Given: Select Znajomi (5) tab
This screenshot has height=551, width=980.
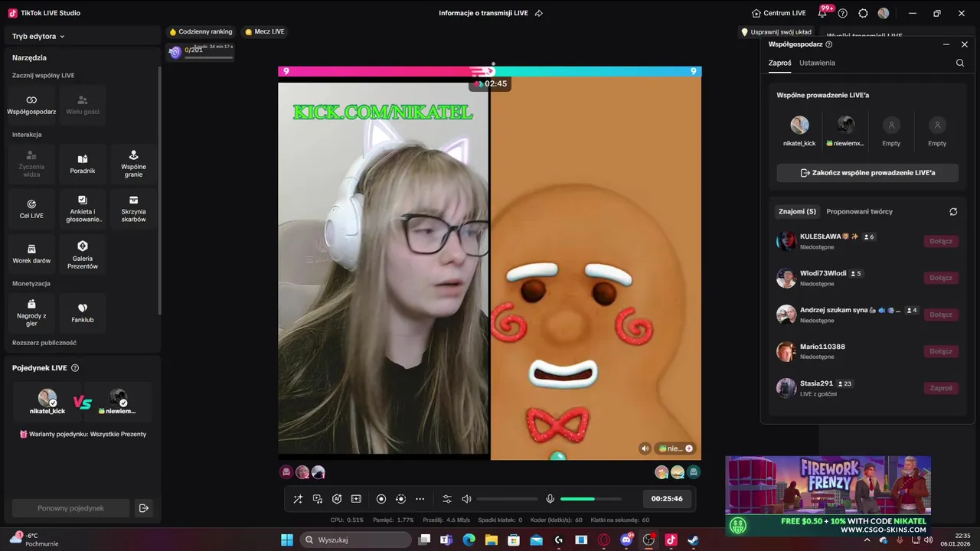Looking at the screenshot, I should tap(797, 211).
